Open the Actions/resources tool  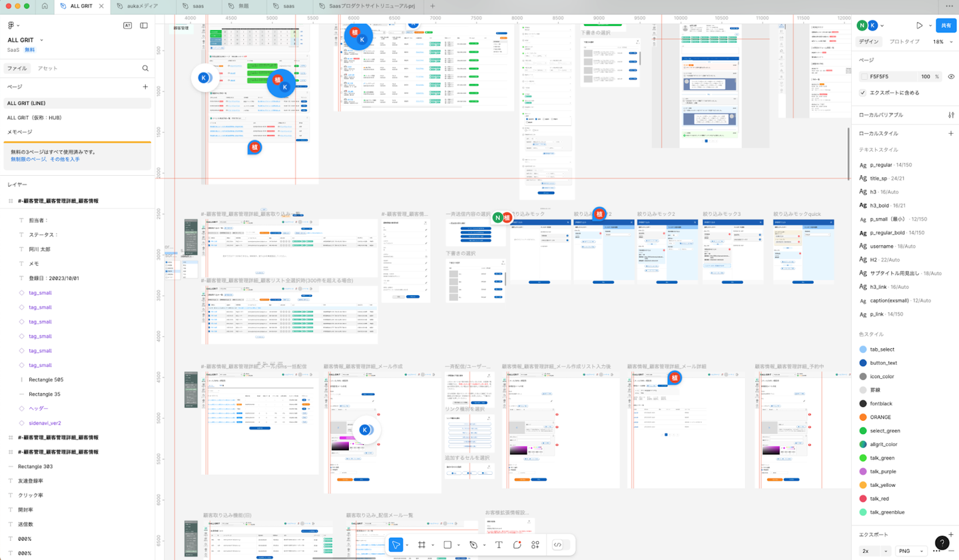click(x=535, y=545)
